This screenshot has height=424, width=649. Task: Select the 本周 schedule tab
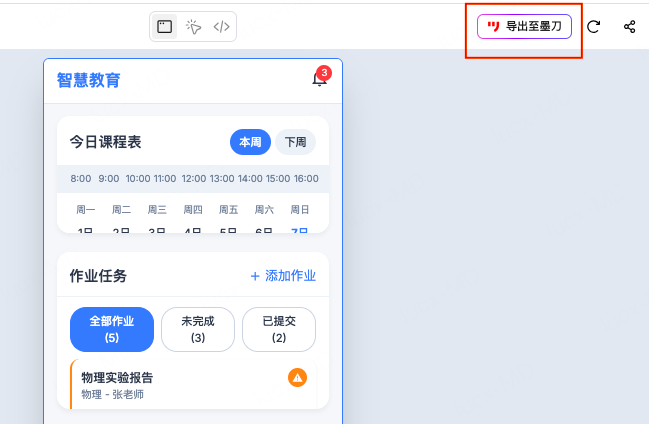click(250, 142)
